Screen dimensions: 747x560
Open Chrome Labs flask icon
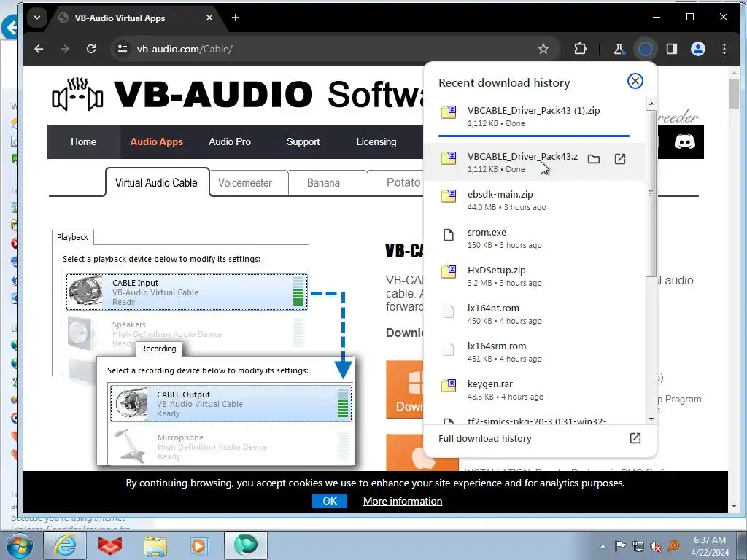619,49
